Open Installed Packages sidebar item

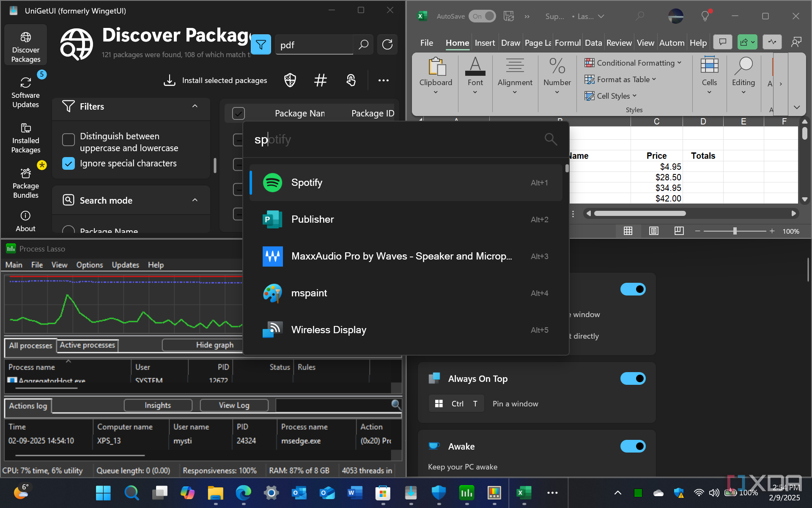25,138
